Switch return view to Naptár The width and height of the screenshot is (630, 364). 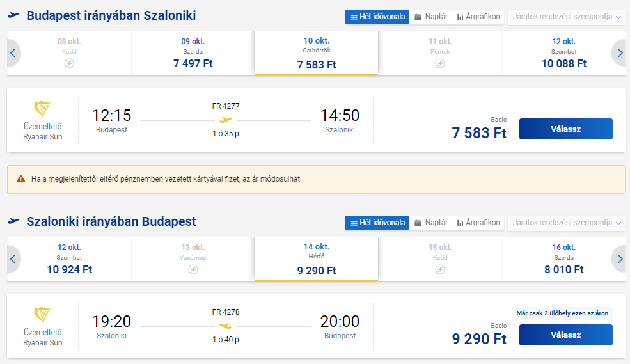[430, 223]
